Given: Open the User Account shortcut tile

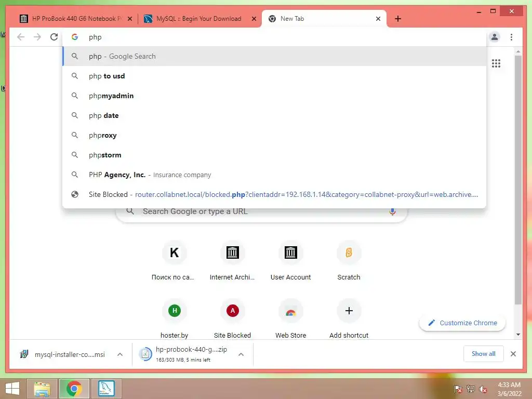Looking at the screenshot, I should [290, 260].
